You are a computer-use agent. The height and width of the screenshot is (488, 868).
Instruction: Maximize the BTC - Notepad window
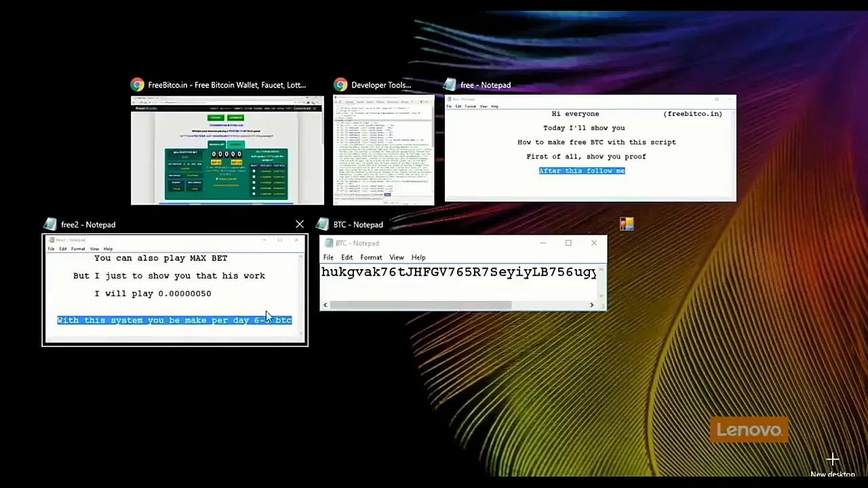point(568,243)
